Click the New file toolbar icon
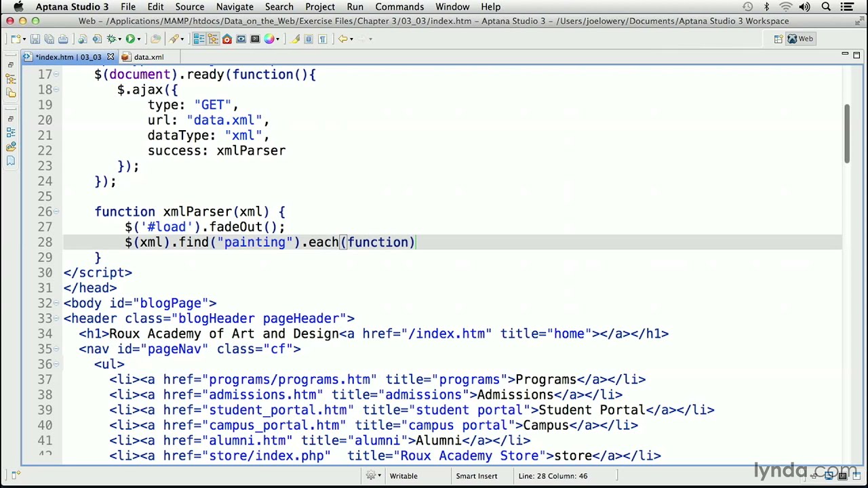868x488 pixels. (15, 39)
